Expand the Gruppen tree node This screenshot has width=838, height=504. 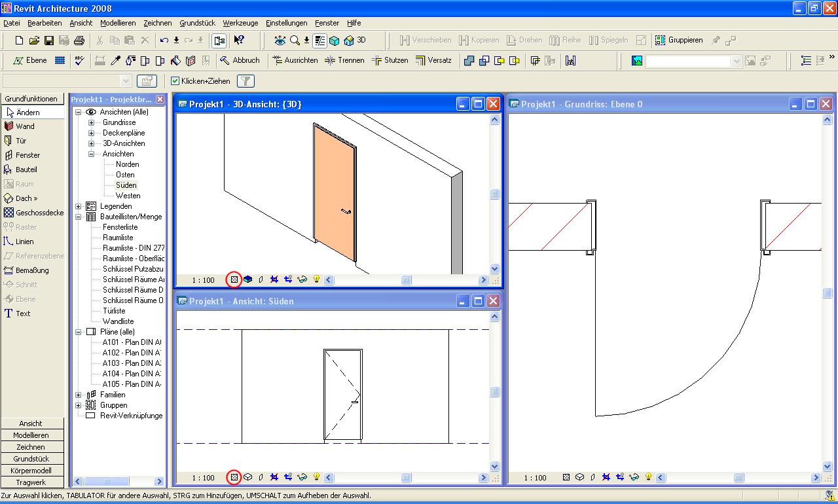pyautogui.click(x=79, y=405)
